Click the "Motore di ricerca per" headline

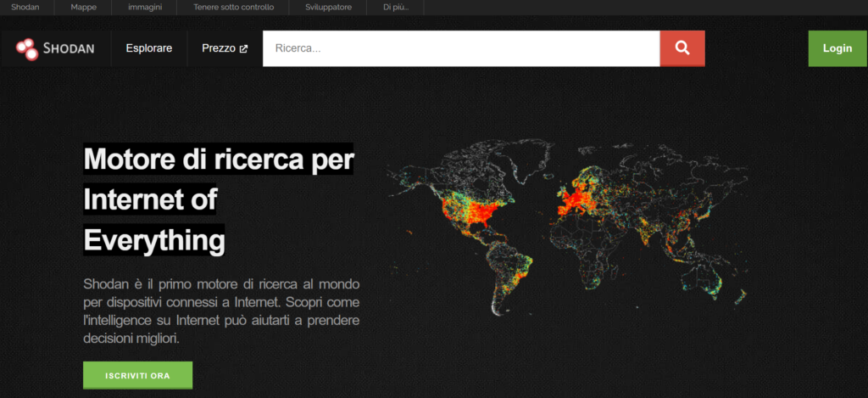pos(219,160)
